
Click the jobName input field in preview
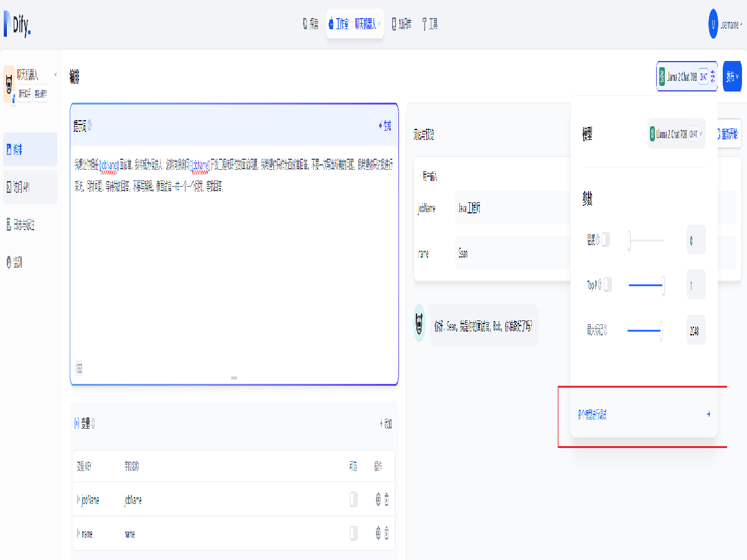(x=510, y=208)
